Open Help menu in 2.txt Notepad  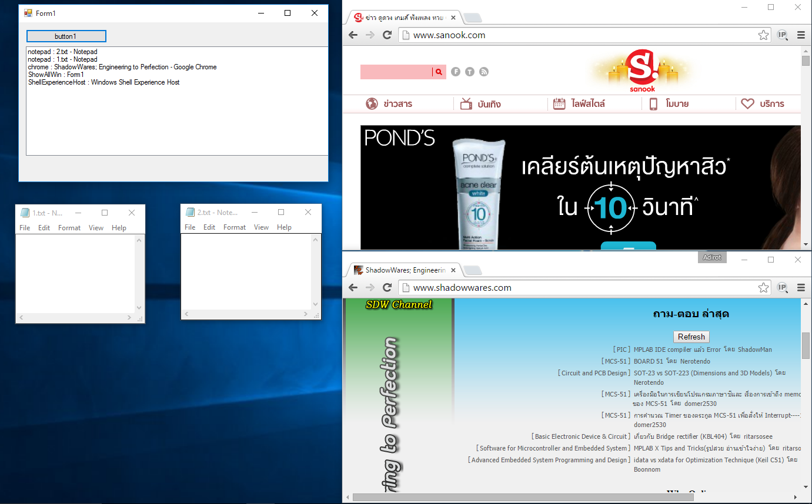tap(285, 227)
